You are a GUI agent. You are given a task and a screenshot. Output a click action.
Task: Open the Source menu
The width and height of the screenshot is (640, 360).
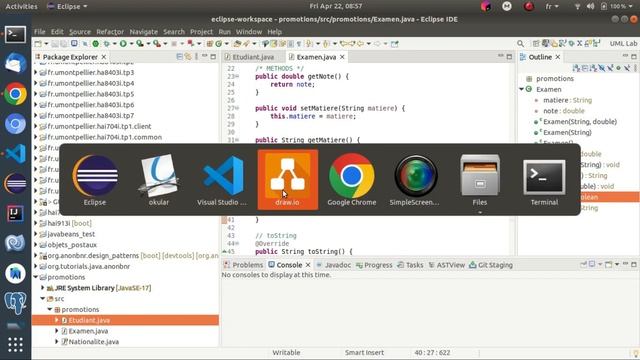[x=80, y=31]
